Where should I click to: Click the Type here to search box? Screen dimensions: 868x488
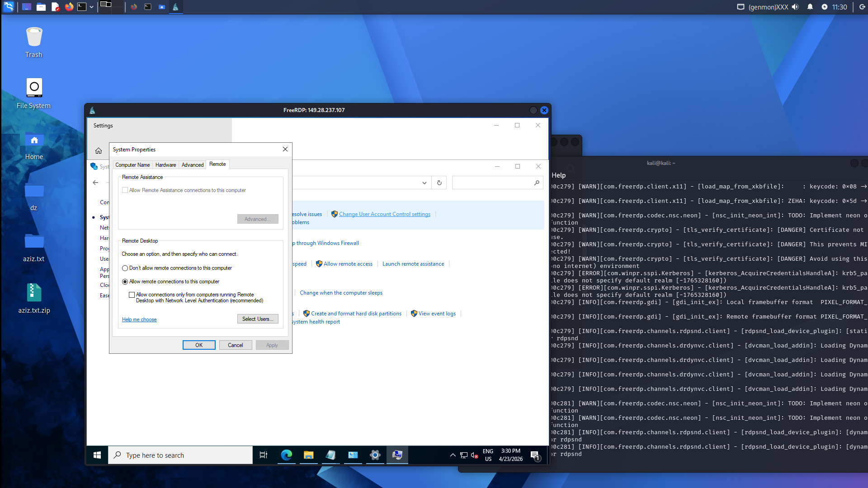[180, 455]
